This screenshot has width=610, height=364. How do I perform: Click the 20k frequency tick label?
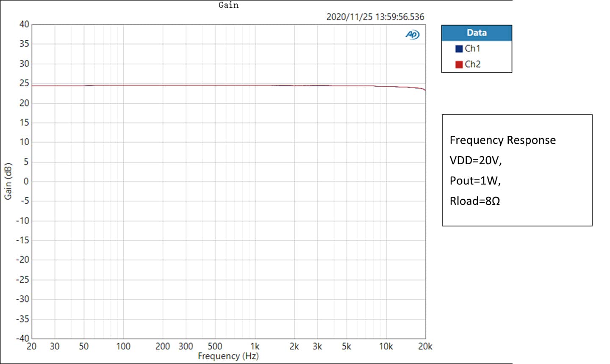(x=425, y=347)
